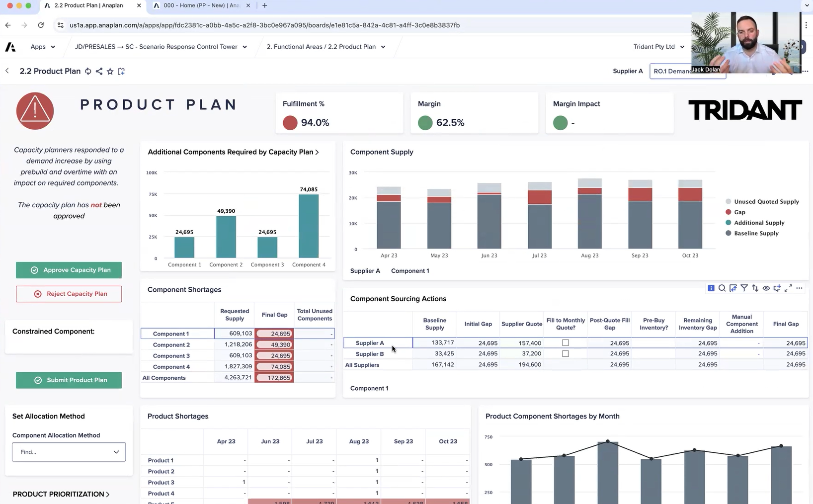
Task: Switch to the 000 - Home browser tab
Action: 201,5
